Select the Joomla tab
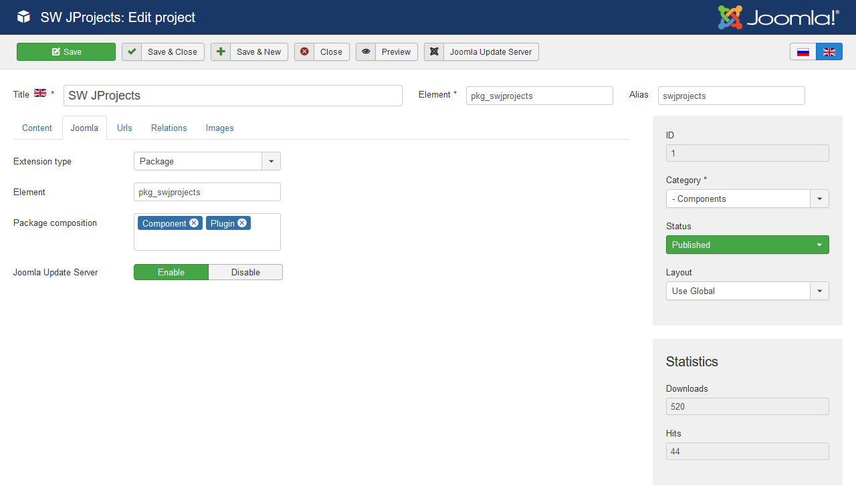This screenshot has width=856, height=504. point(84,128)
